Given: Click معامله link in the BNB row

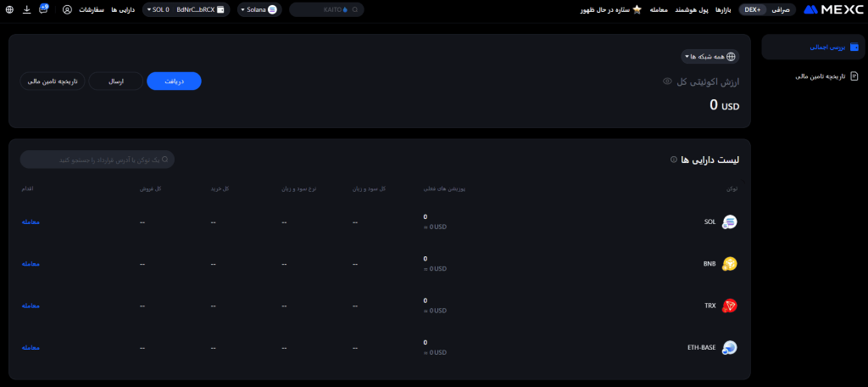Looking at the screenshot, I should 31,264.
